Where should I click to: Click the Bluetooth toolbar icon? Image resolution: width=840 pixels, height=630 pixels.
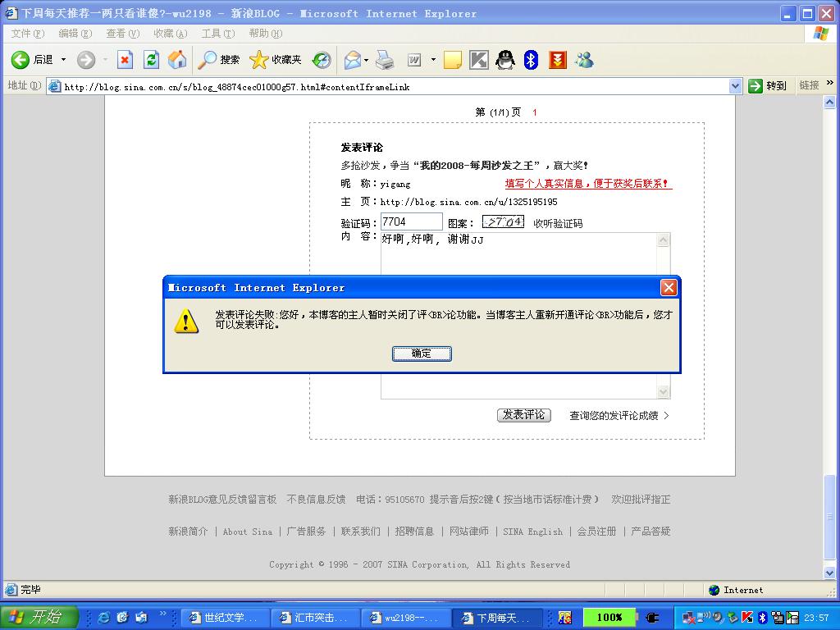click(531, 60)
